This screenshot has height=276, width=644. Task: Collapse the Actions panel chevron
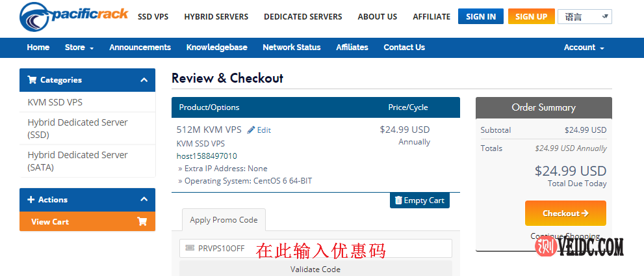coord(144,200)
